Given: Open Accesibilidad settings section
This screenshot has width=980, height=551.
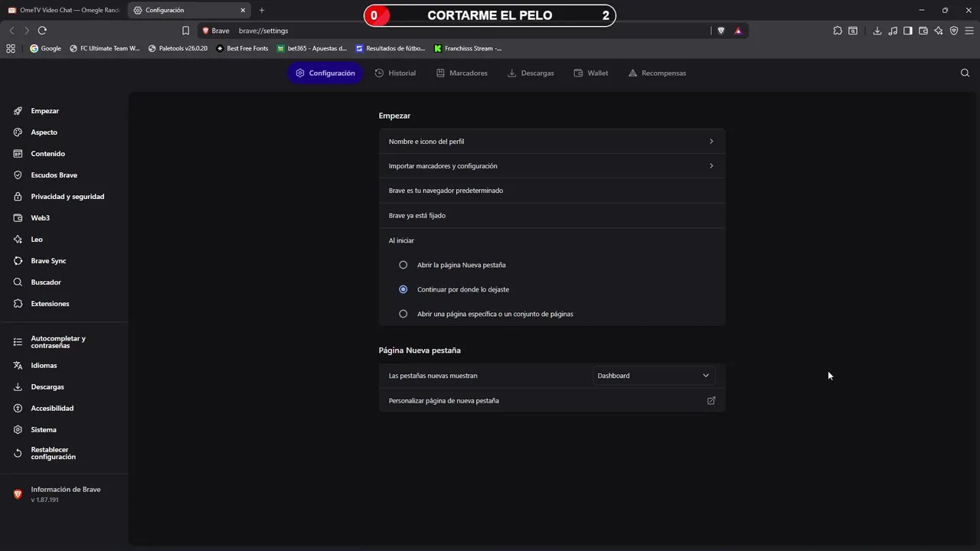Looking at the screenshot, I should [x=52, y=409].
